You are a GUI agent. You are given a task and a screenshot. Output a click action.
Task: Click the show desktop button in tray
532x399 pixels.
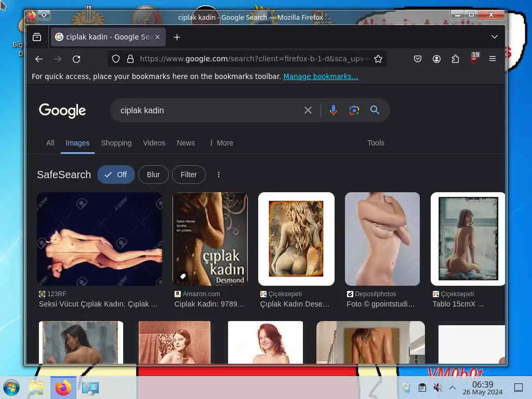[x=518, y=388]
